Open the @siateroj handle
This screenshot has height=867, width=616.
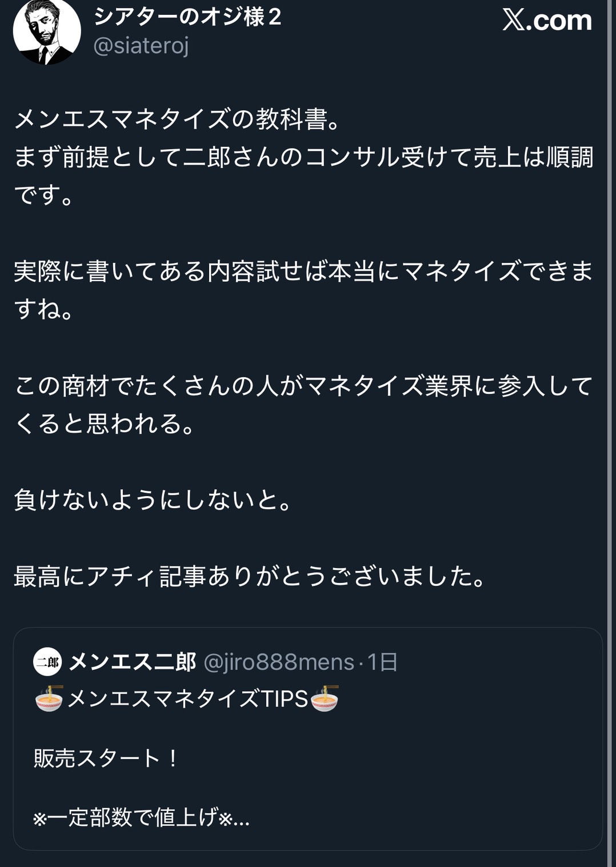click(x=141, y=46)
